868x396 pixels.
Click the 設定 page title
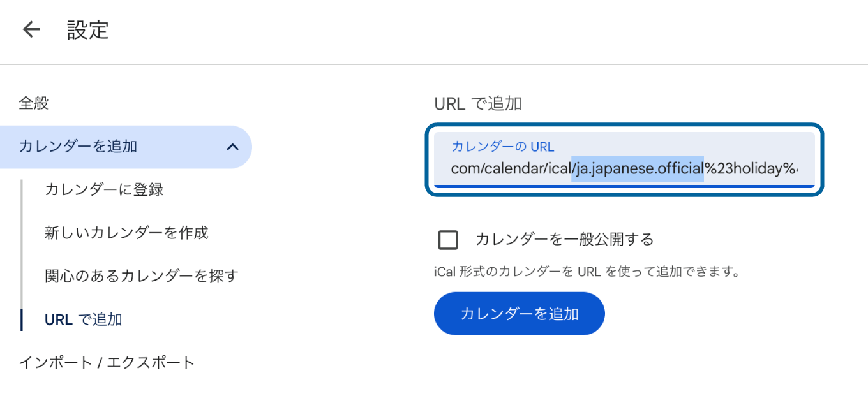pos(88,30)
